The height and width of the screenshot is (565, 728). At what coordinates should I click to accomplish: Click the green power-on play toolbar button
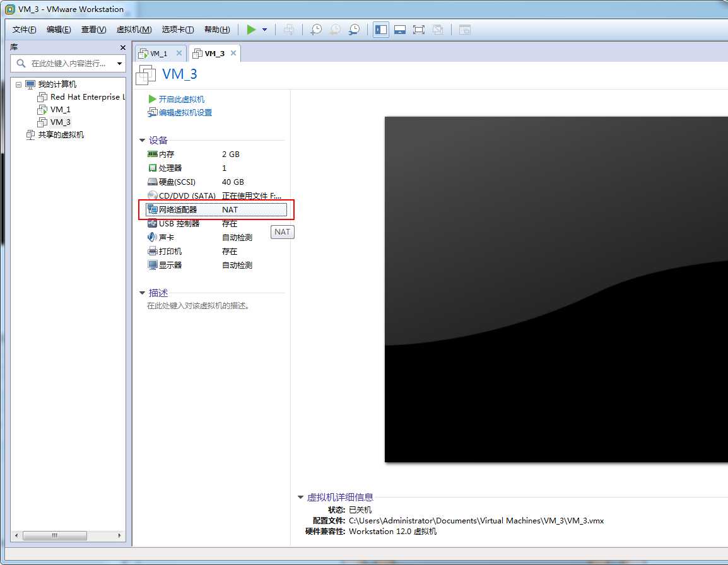tap(251, 30)
